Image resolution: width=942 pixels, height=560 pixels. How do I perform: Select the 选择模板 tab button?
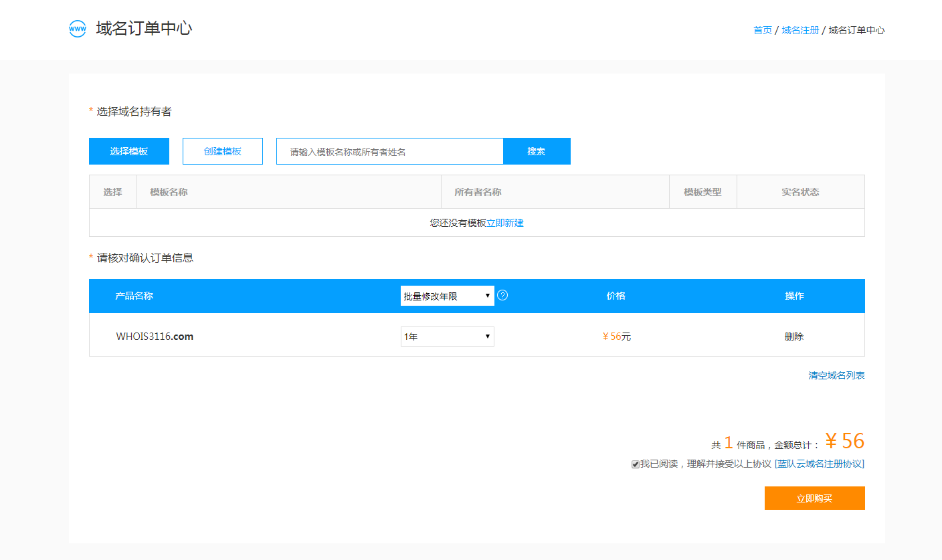(128, 151)
